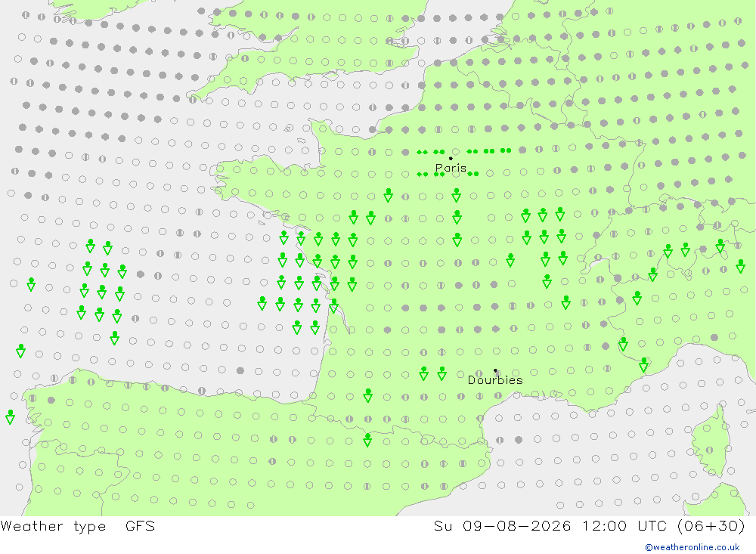Screen dimensions: 756x554
Task: Open the weatheronline.co.uk copyright link
Action: (692, 547)
